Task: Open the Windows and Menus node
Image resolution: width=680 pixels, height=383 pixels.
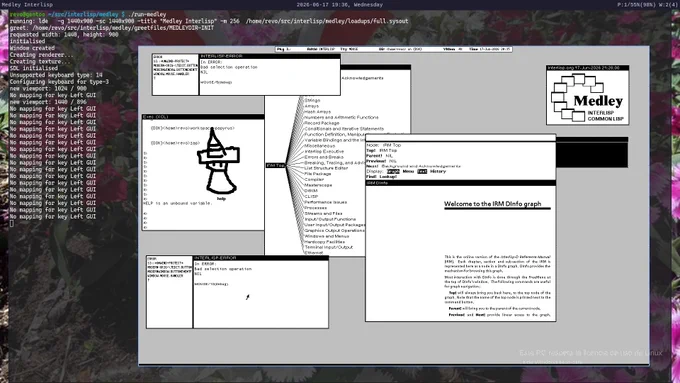Action: [327, 236]
